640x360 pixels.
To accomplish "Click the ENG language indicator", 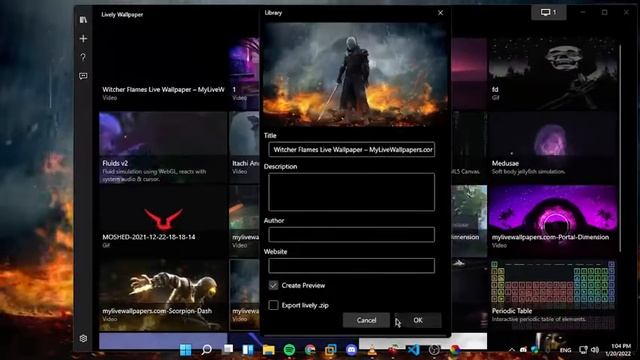I will point(565,350).
